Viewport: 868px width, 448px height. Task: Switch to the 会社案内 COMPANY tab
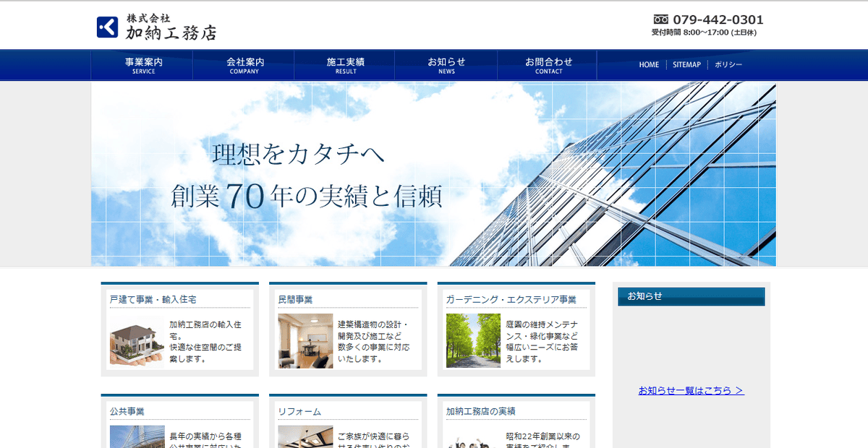point(243,65)
